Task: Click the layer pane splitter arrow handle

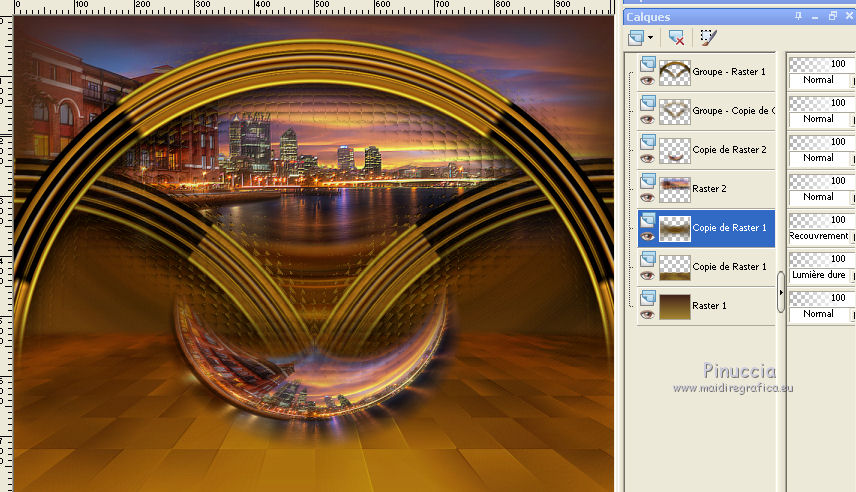Action: 781,292
